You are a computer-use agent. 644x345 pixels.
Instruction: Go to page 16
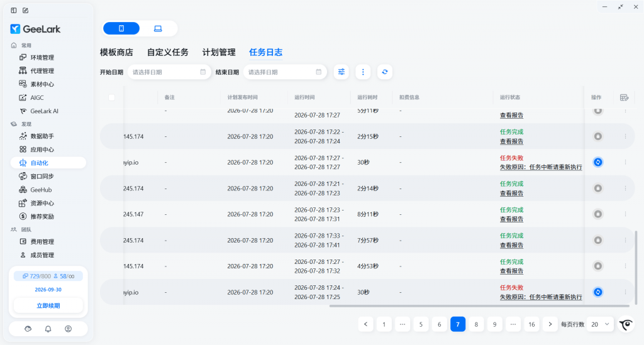pyautogui.click(x=531, y=324)
